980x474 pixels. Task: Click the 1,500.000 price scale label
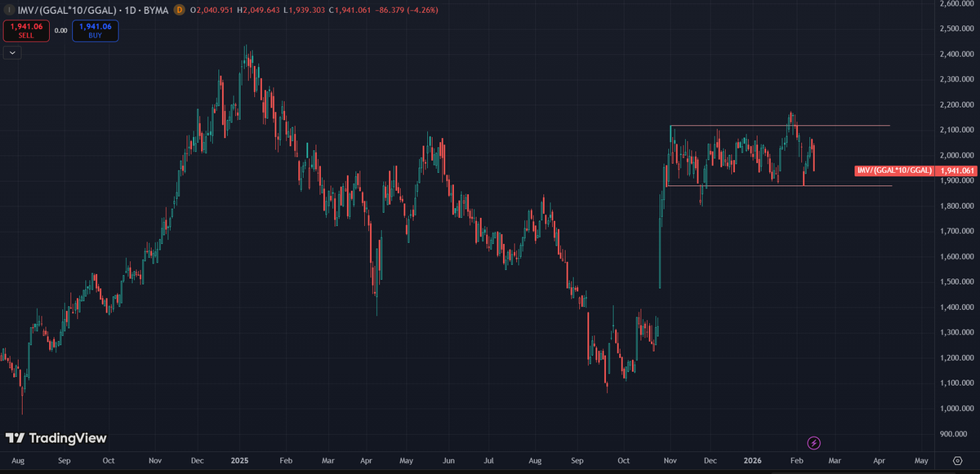coord(956,282)
